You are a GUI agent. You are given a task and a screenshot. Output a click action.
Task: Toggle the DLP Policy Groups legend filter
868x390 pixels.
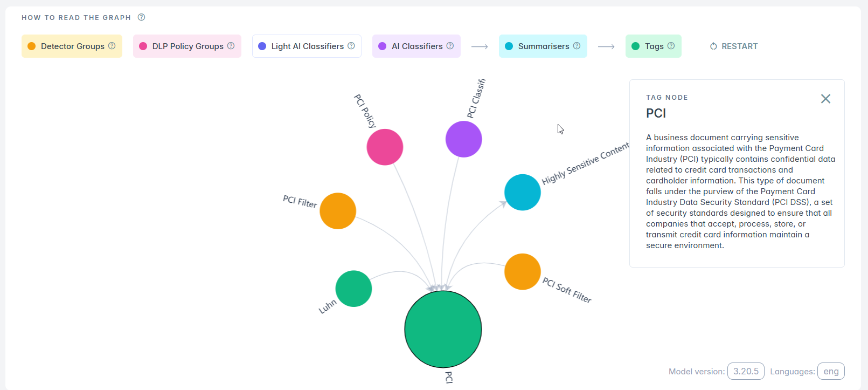(x=182, y=46)
